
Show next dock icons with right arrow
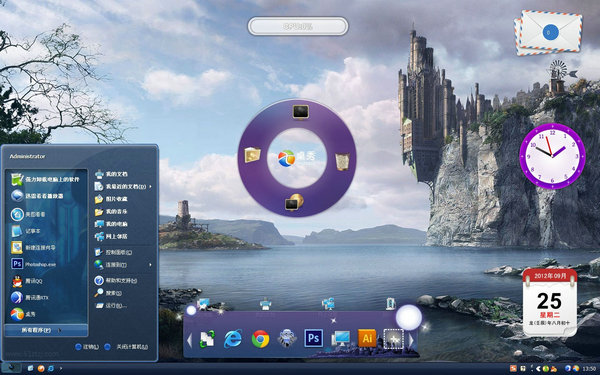pos(411,340)
